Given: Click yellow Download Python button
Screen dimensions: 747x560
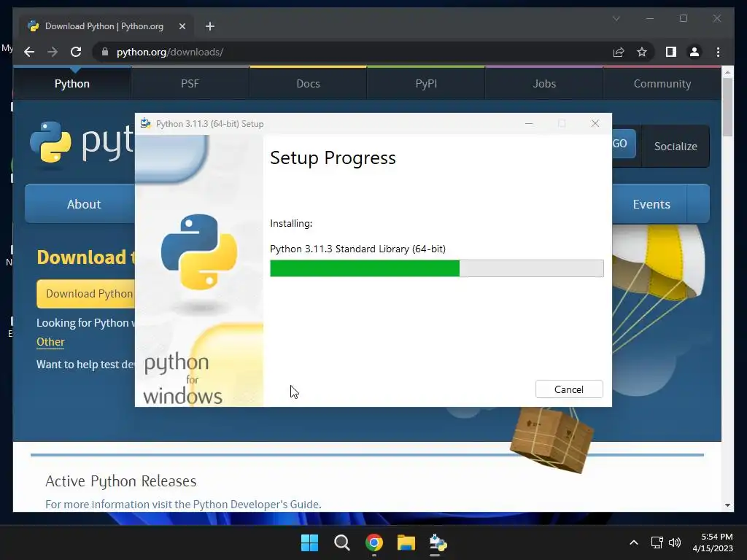Looking at the screenshot, I should coord(86,293).
